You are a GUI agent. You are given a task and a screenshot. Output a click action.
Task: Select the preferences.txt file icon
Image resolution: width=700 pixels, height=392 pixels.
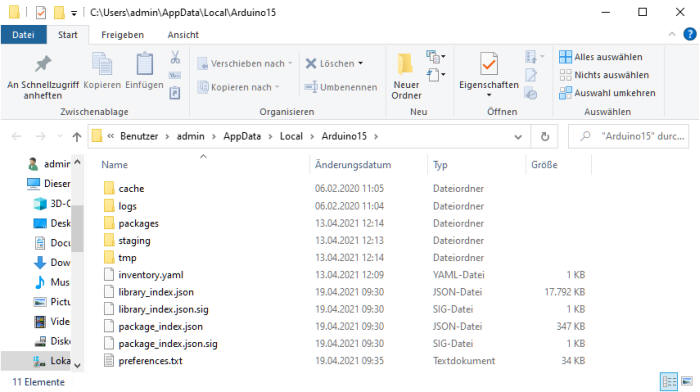[x=108, y=360]
